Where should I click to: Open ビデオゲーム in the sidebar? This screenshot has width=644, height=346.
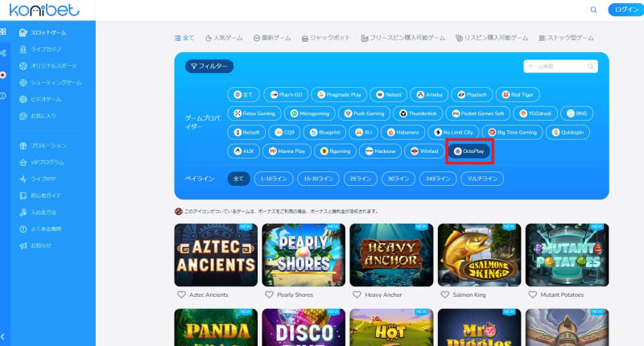tap(46, 99)
